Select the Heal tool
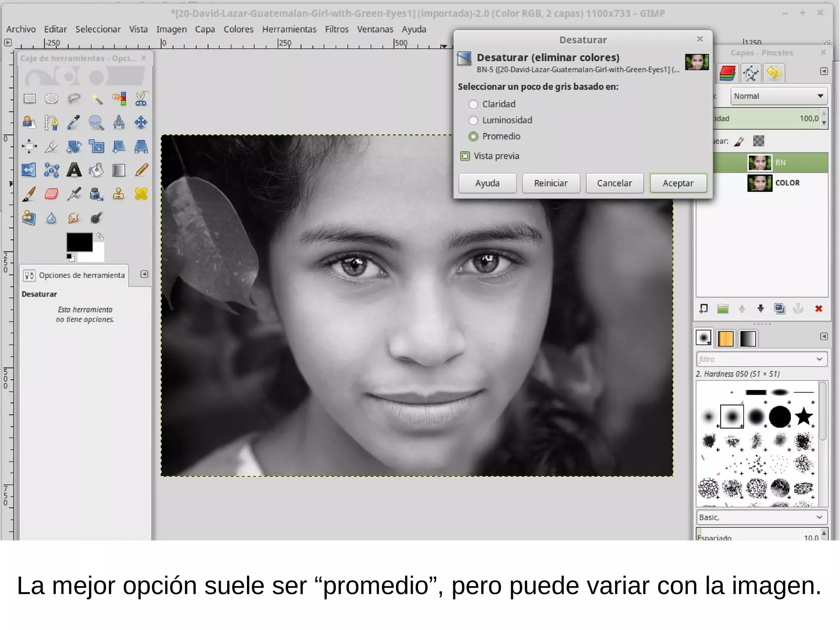The image size is (840, 630). (141, 194)
